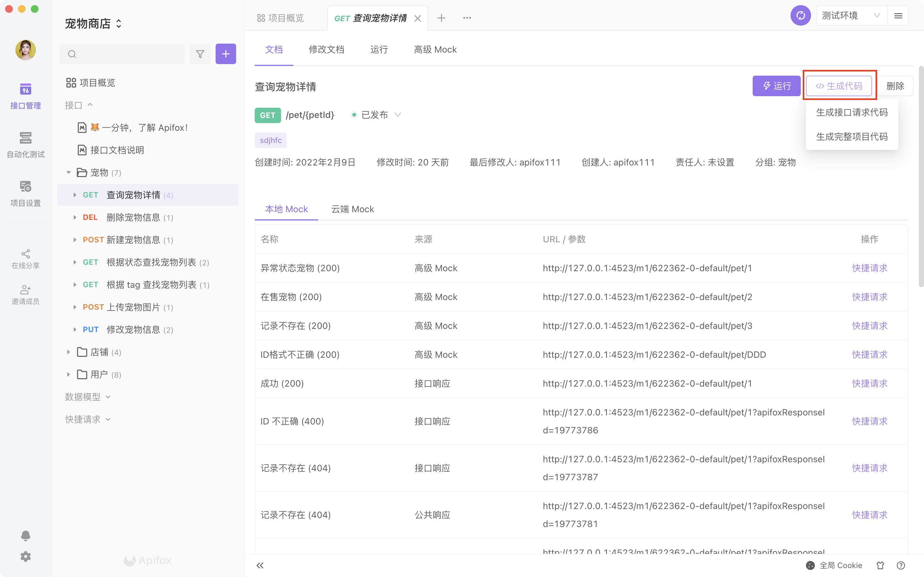The image size is (924, 577).
Task: Click the purple 运行 button
Action: (776, 86)
